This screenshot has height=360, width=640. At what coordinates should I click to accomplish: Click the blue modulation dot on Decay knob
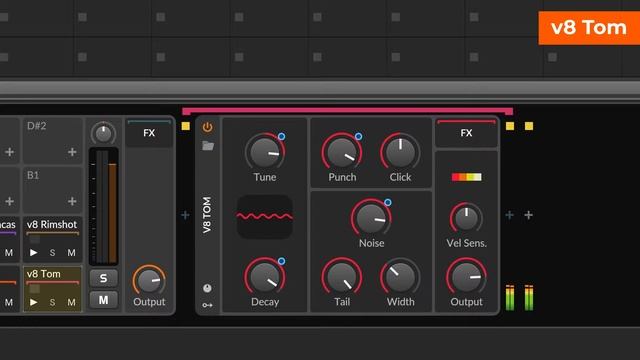click(281, 261)
